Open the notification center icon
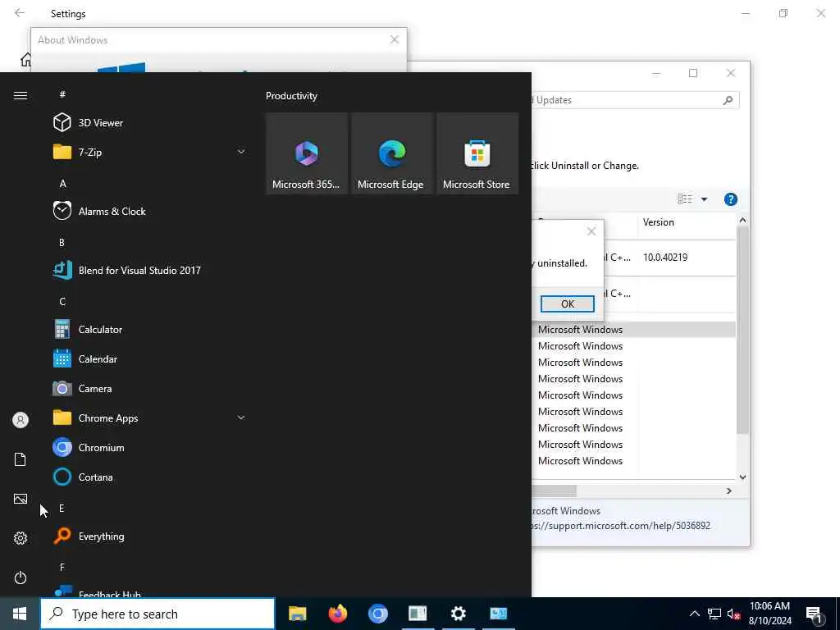This screenshot has height=630, width=840. (814, 614)
